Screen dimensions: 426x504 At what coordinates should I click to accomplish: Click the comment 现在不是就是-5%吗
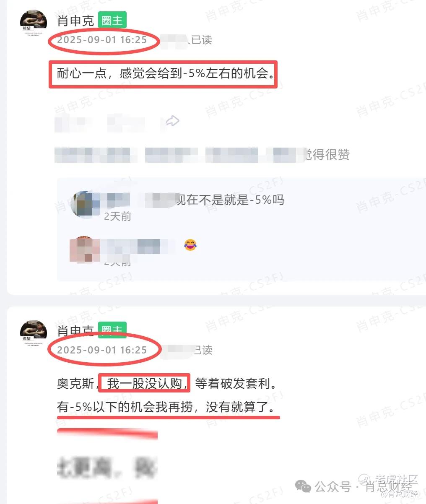point(230,200)
